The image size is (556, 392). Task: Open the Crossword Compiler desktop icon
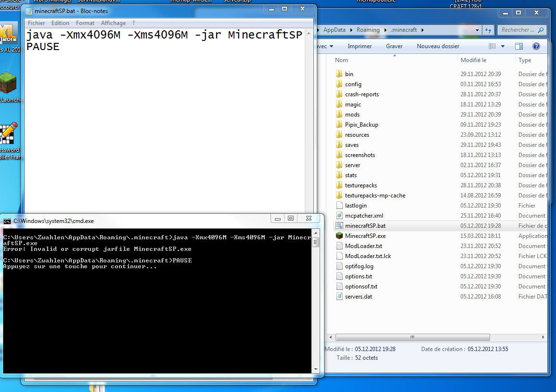coord(9,133)
